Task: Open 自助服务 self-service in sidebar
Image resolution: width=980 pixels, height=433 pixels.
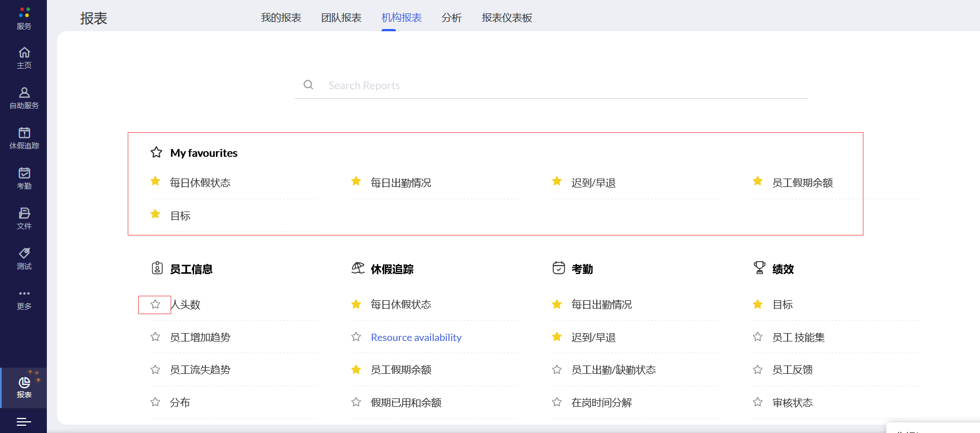Action: [x=24, y=98]
